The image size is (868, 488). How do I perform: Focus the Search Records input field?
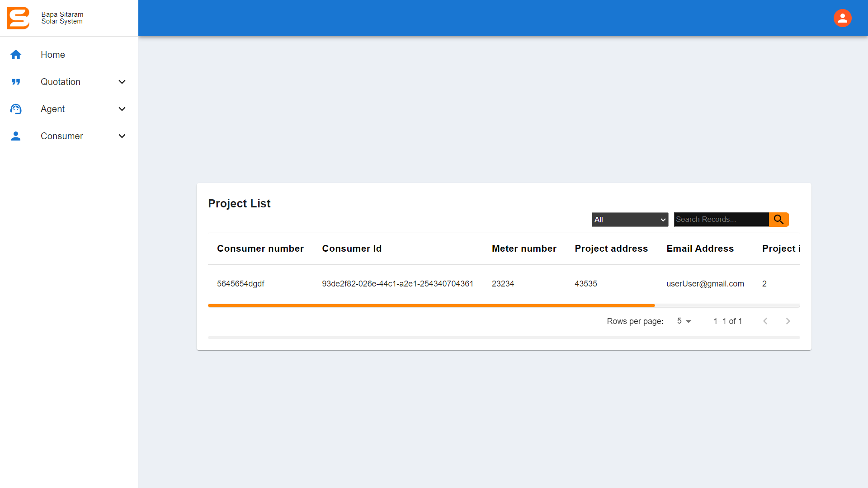tap(721, 220)
